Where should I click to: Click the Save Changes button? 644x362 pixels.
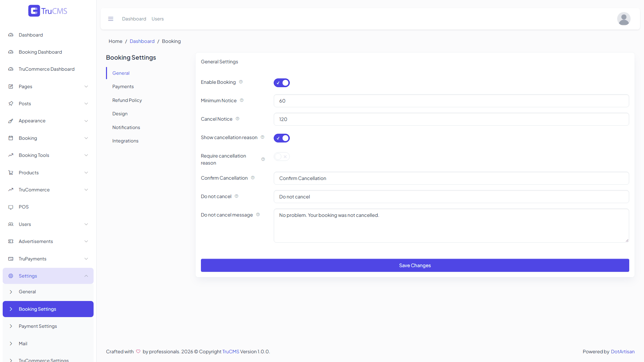click(x=415, y=265)
